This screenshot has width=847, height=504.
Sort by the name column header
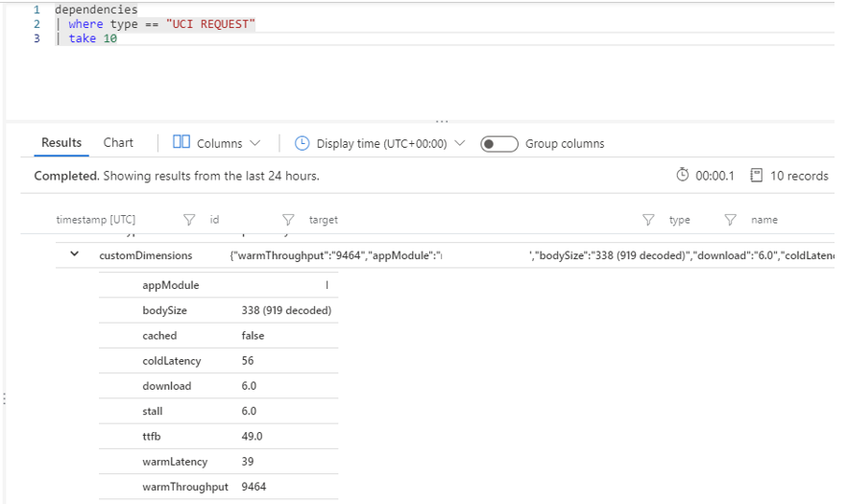click(763, 219)
